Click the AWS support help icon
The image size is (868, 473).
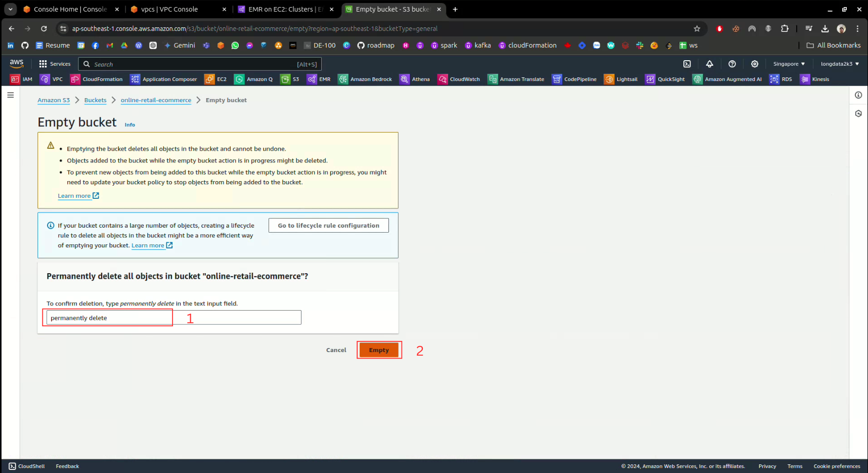732,64
